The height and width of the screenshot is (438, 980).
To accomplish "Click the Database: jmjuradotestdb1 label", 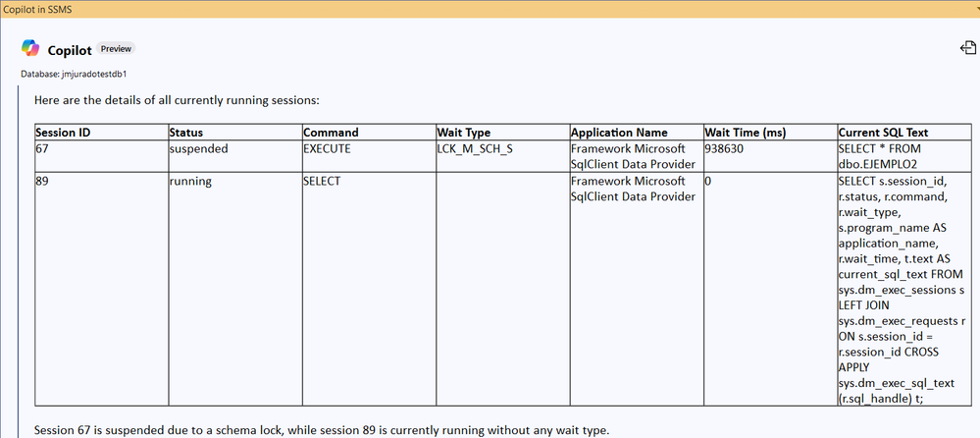I will point(74,74).
